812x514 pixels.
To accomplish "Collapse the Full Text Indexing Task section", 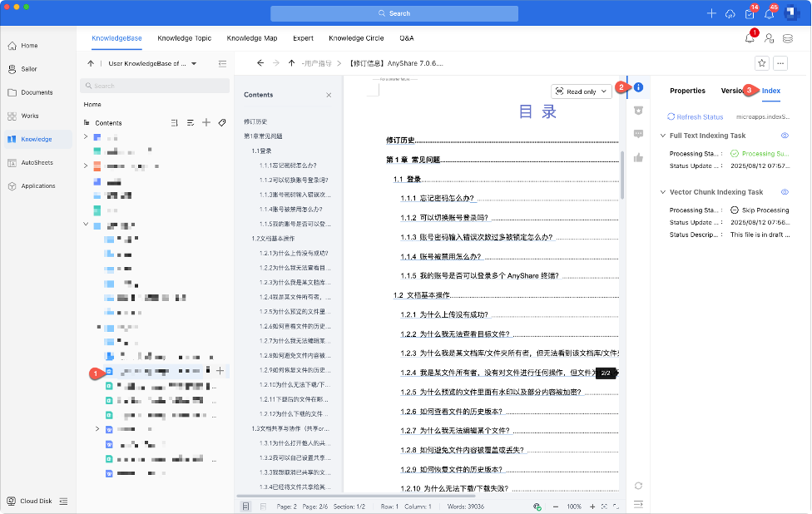I will point(662,136).
